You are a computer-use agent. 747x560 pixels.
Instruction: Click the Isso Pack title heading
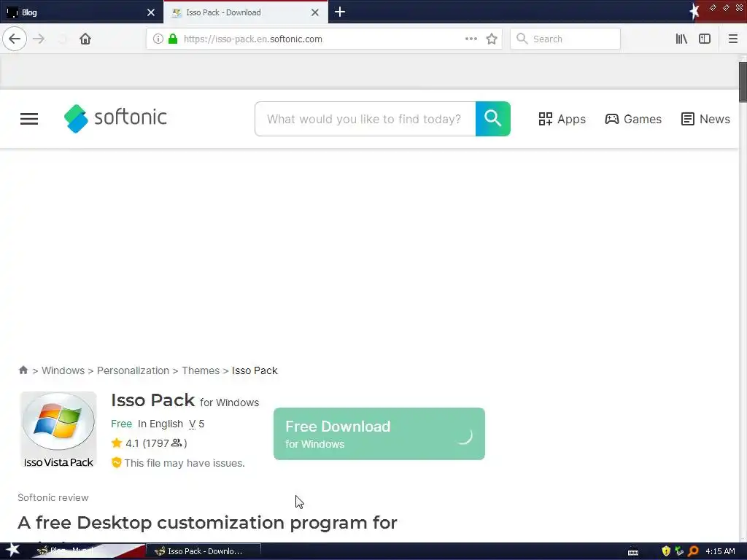pyautogui.click(x=153, y=400)
